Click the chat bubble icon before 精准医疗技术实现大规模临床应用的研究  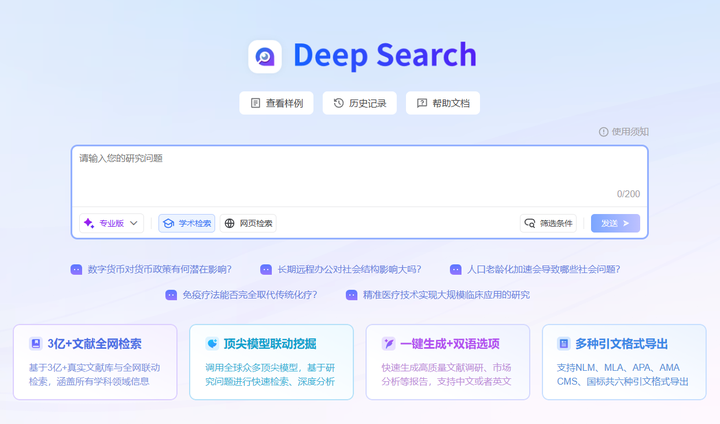click(351, 295)
